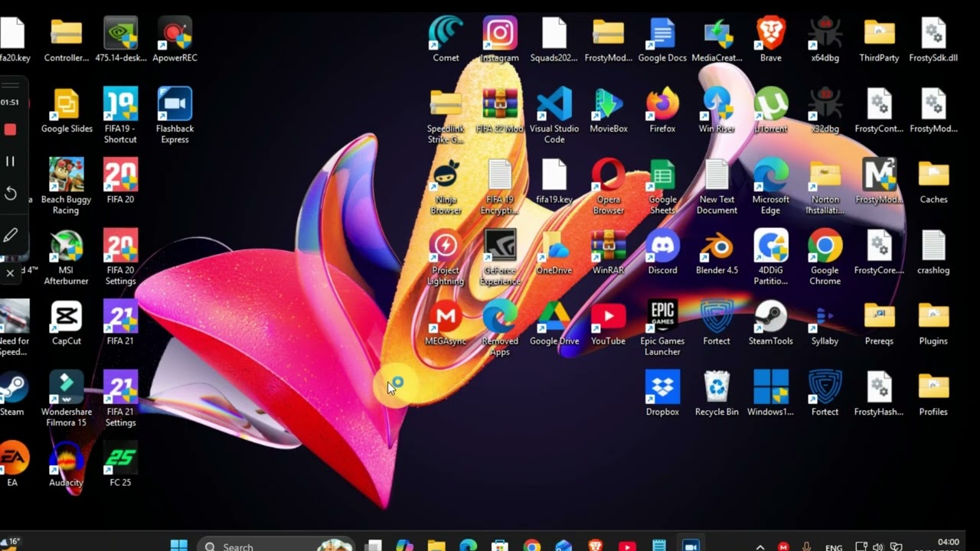The height and width of the screenshot is (551, 980).
Task: Select the FIFA 21 game icon
Action: click(120, 324)
